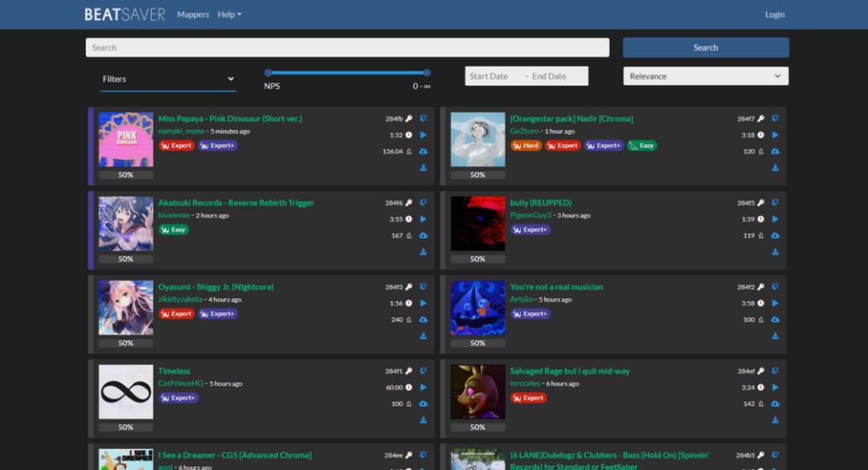Screen dimensions: 868x470
Task: Go to the Mappers page
Action: coord(193,14)
